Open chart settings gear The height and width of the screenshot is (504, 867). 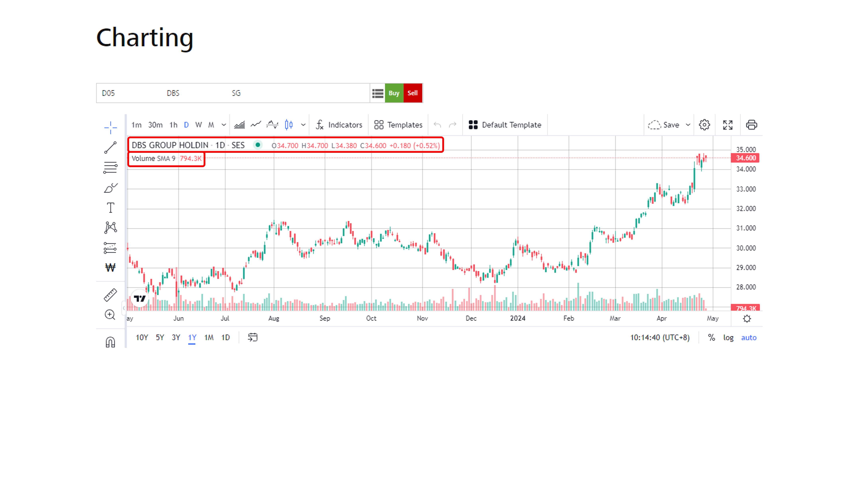click(x=704, y=125)
